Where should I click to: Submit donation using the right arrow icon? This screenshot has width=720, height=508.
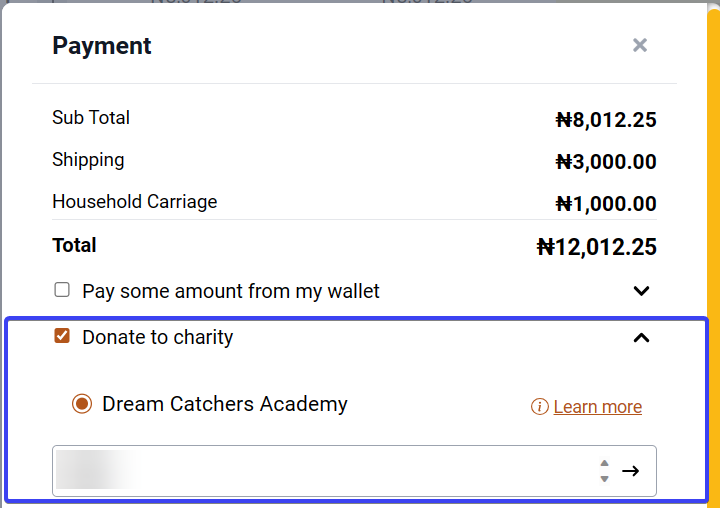click(630, 471)
